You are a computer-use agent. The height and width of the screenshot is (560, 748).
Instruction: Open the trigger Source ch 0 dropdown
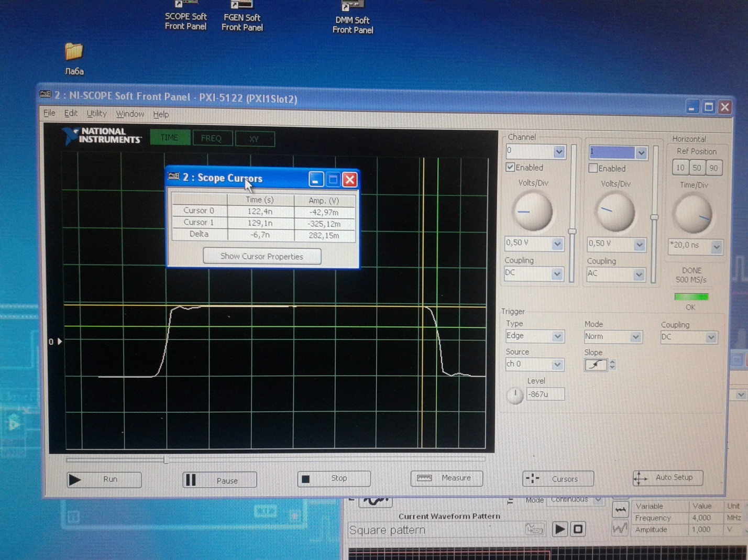tap(558, 364)
